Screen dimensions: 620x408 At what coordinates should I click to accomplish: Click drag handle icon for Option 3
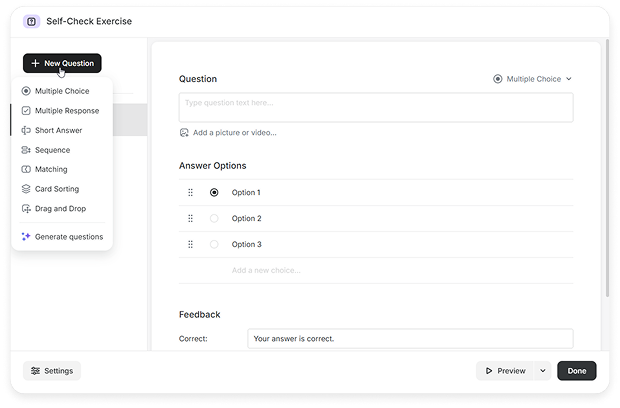click(x=190, y=244)
